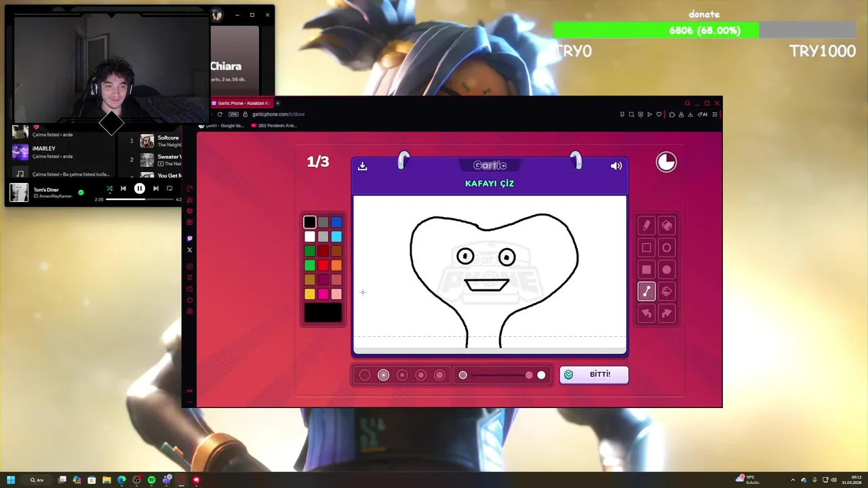This screenshot has width=868, height=488.
Task: Open a new browser tab with plus
Action: pos(277,103)
